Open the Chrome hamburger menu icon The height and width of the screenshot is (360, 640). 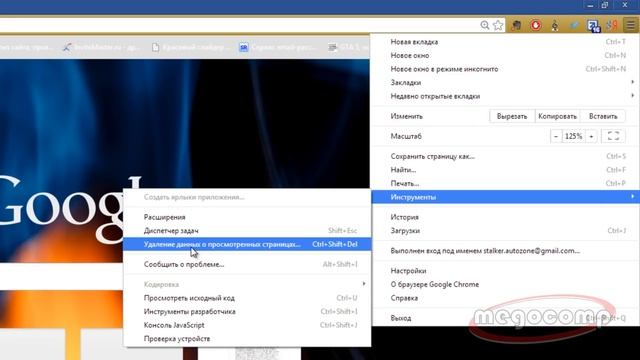(x=631, y=25)
